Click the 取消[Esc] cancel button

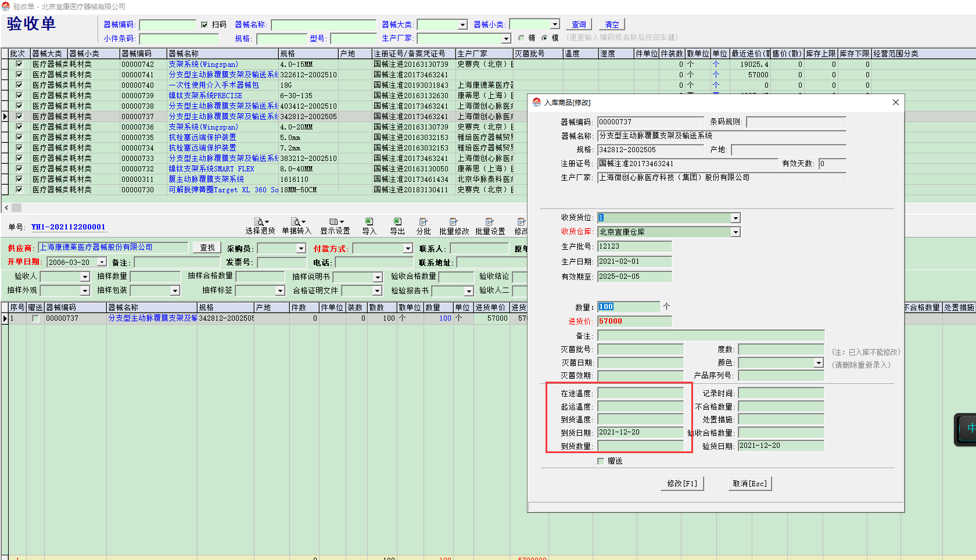[750, 483]
